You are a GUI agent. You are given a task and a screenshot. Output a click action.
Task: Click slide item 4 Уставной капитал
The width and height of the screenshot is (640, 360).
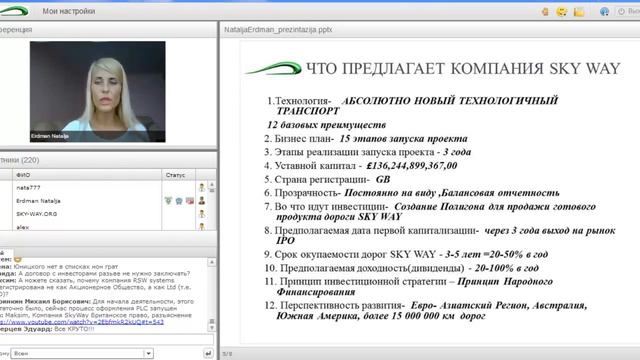[x=360, y=166]
